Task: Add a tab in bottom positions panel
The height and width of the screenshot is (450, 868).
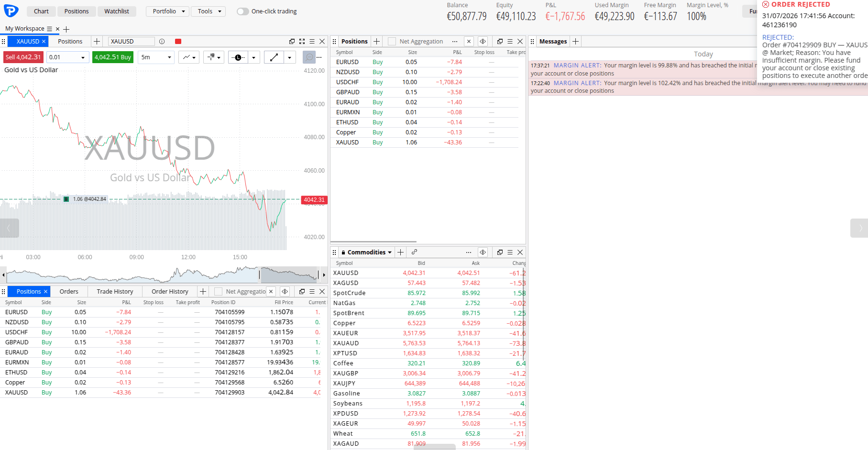Action: pos(203,291)
